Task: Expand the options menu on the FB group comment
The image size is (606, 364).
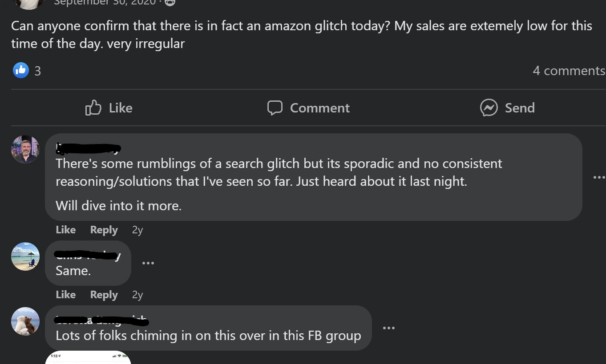Action: (388, 328)
